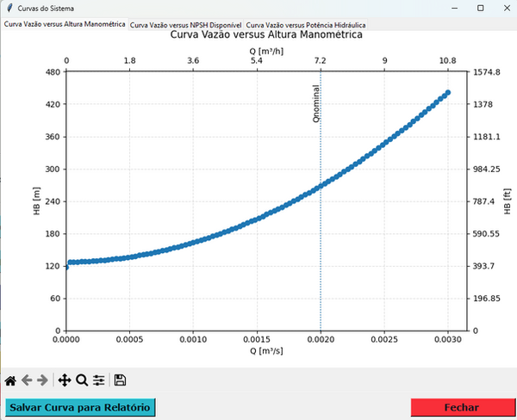Go back to previous plot view
The image size is (517, 420).
(27, 380)
